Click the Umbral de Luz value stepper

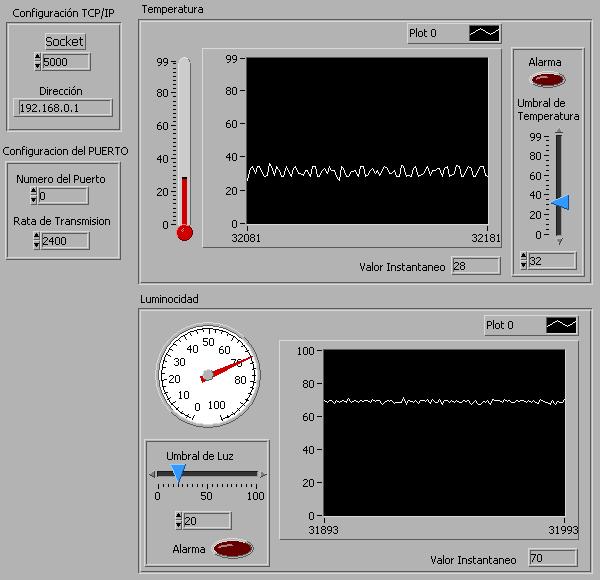pos(179,521)
